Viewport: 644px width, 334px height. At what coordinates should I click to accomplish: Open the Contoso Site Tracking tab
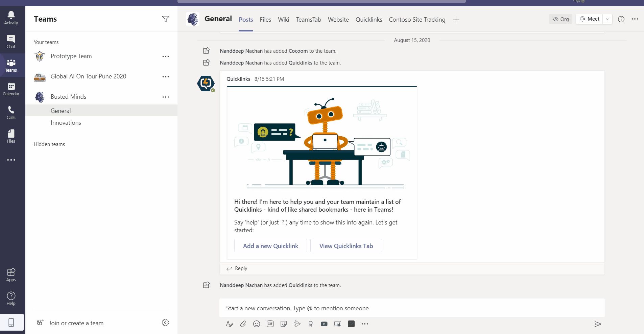(417, 20)
